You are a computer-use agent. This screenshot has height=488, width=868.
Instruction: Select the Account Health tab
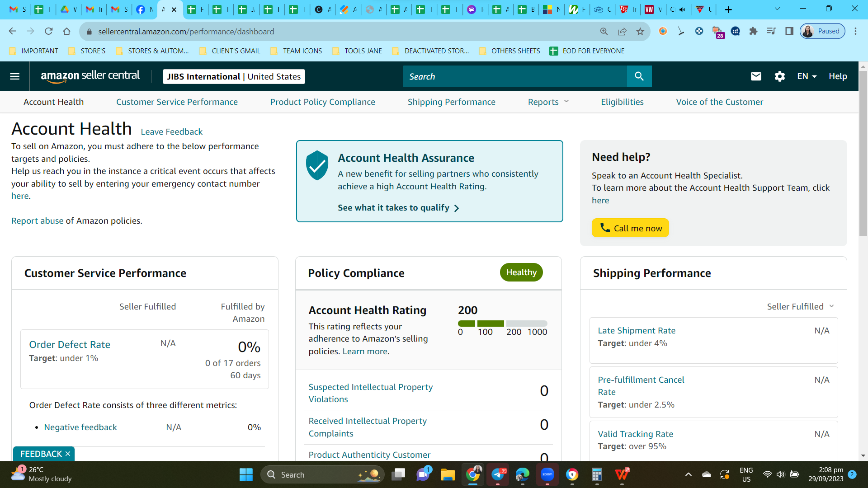tap(54, 102)
